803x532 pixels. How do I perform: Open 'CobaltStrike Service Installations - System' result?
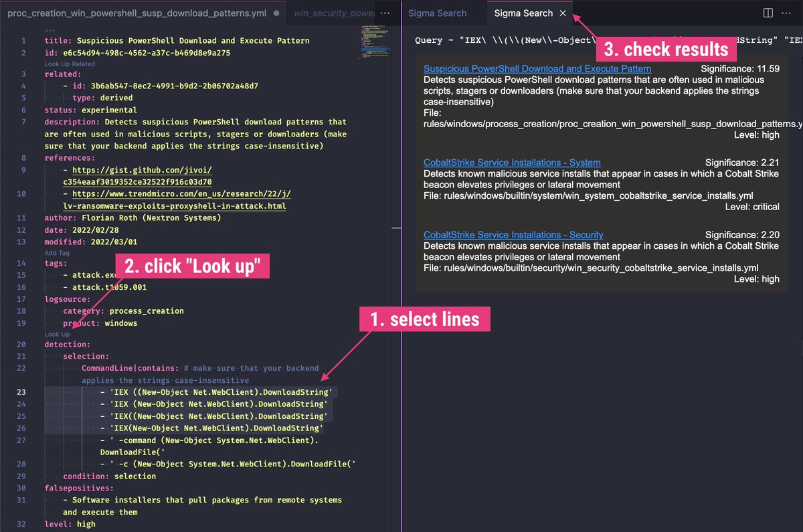tap(512, 163)
